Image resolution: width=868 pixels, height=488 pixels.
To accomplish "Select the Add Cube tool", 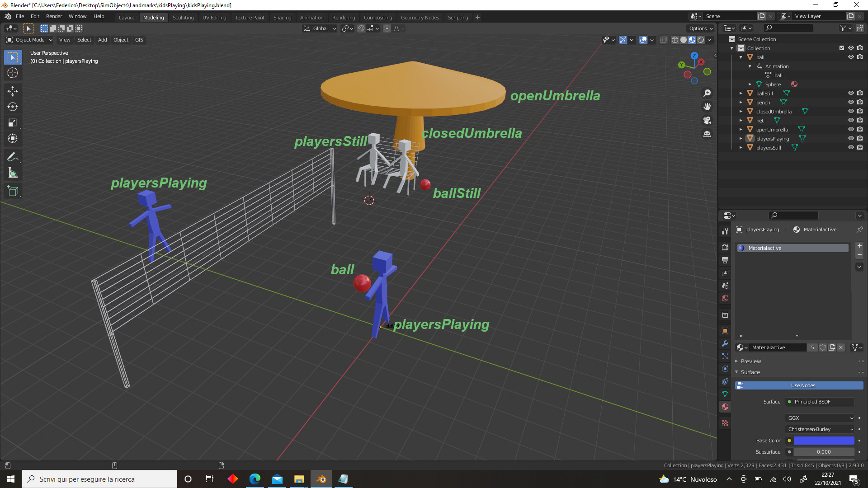I will tap(13, 191).
